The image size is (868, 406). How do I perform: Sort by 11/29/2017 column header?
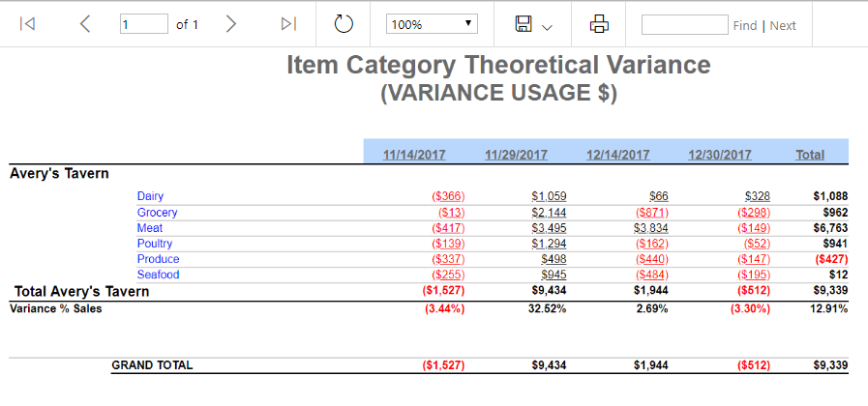(516, 155)
